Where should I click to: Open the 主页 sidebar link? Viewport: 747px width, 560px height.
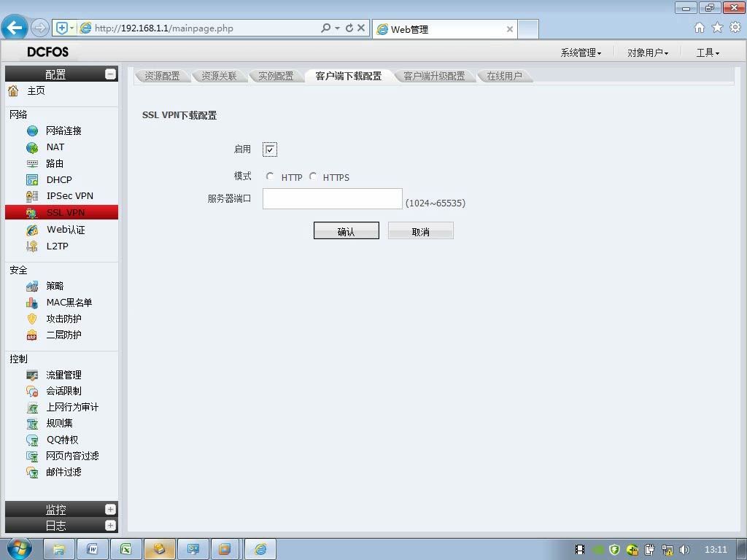coord(36,90)
